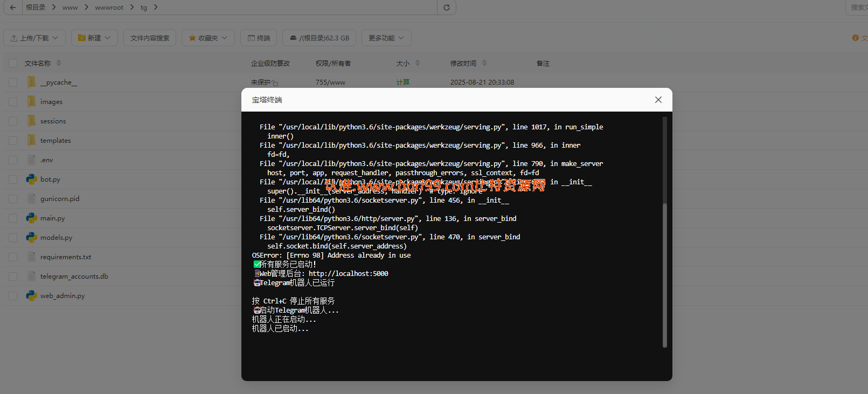
Task: Expand chevron after wwwroot breadcrumb
Action: (131, 8)
